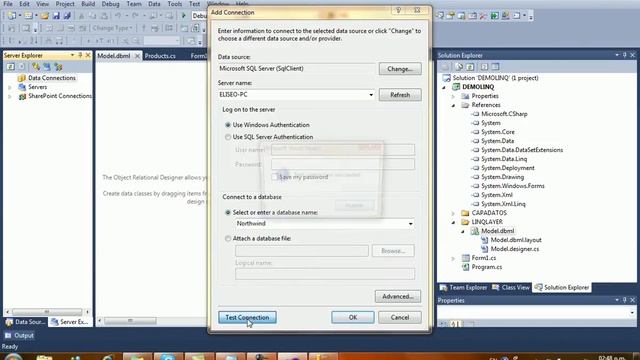This screenshot has width=640, height=360.
Task: Click the Save All icon
Action: (67, 16)
